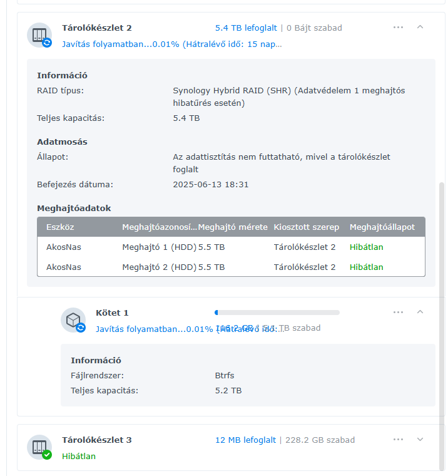Click the vertical scrollbar on the right

click(x=442, y=313)
